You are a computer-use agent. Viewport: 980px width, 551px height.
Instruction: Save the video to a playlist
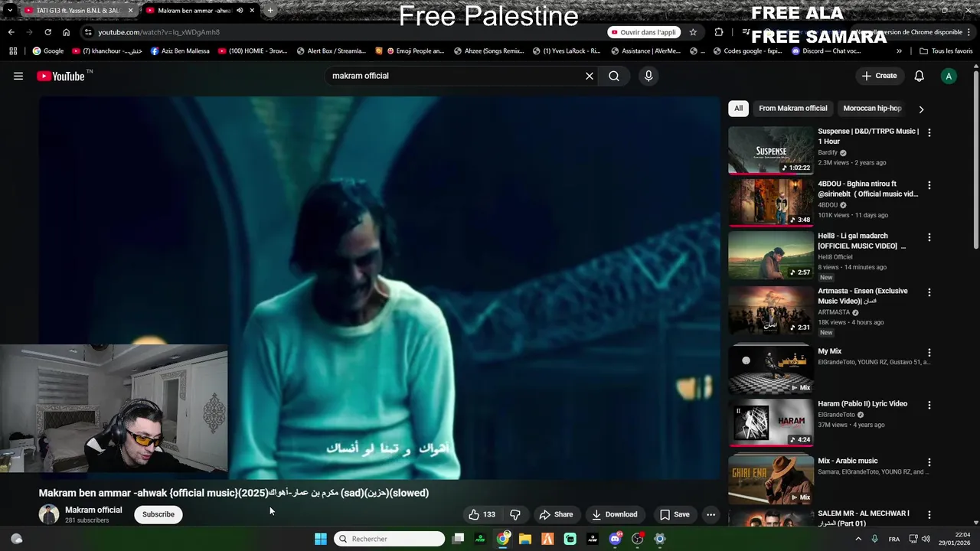point(675,514)
